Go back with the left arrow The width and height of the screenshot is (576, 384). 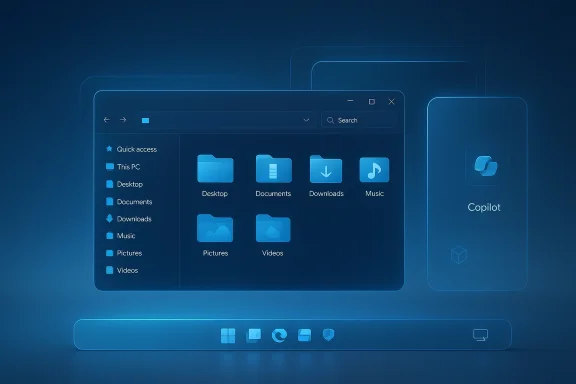[107, 120]
